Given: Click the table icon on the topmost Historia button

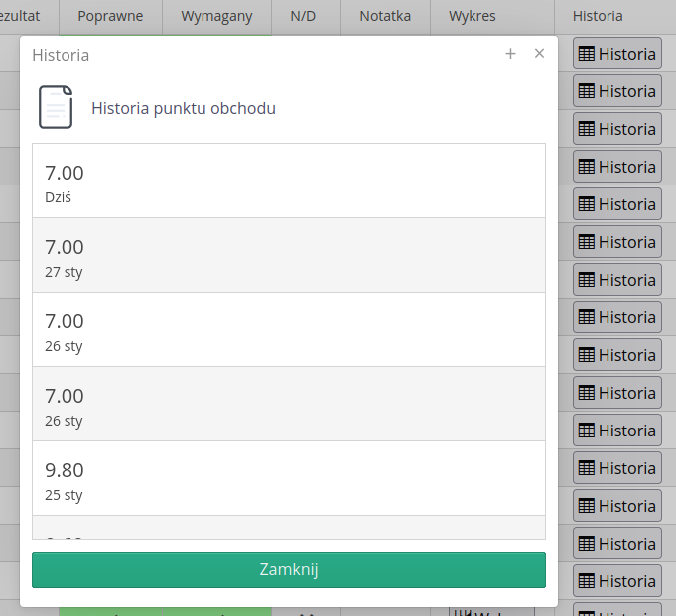Looking at the screenshot, I should click(x=587, y=54).
